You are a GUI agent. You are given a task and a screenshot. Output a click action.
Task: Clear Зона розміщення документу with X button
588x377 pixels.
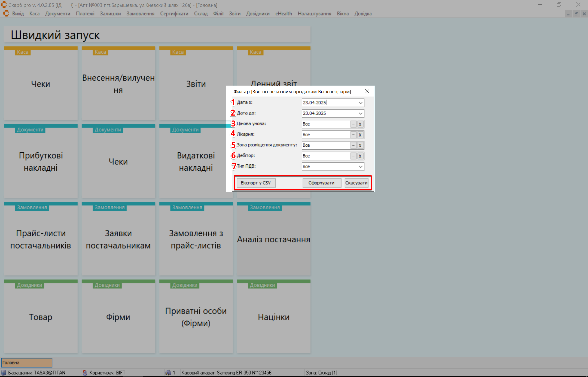tap(360, 145)
